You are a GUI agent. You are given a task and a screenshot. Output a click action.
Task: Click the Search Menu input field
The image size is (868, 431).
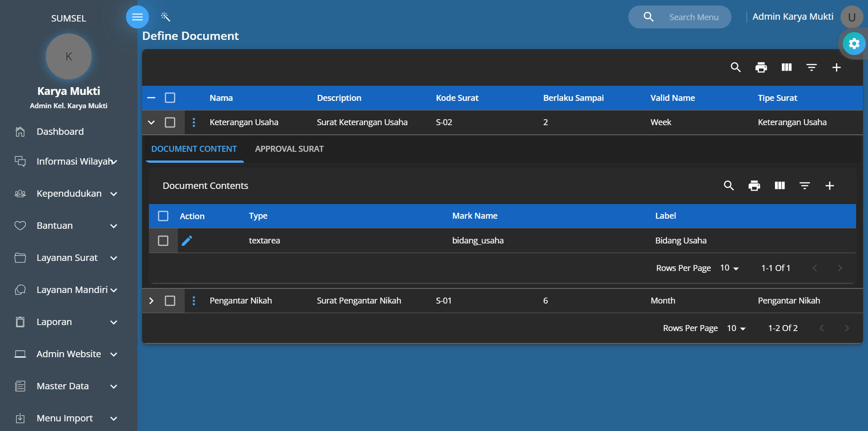pyautogui.click(x=693, y=17)
